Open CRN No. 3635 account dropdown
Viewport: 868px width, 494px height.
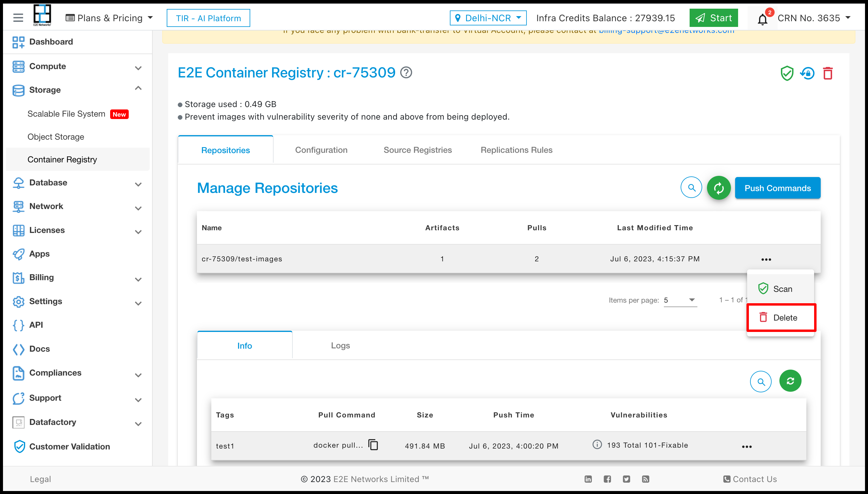pyautogui.click(x=814, y=18)
